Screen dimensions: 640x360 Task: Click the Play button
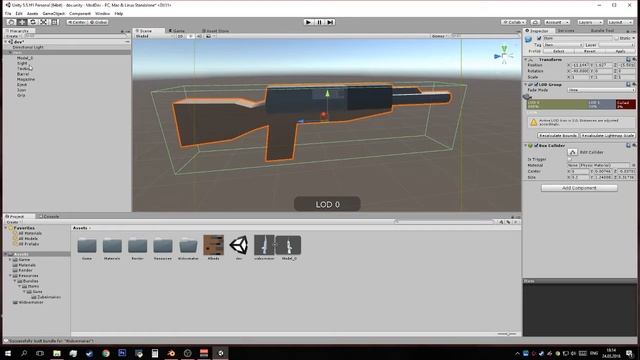coord(309,22)
